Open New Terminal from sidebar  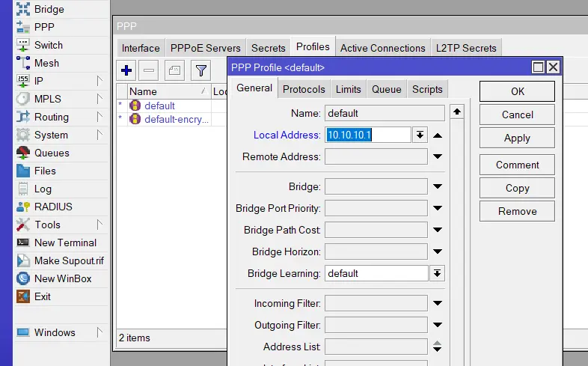pyautogui.click(x=64, y=243)
